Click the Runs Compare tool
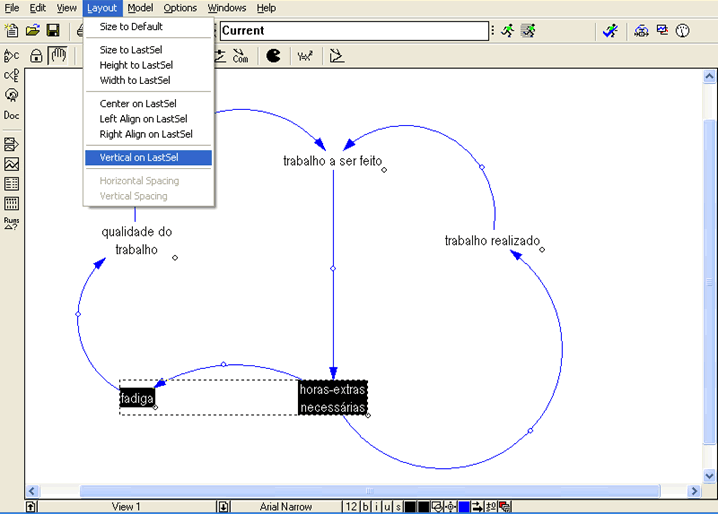Image resolution: width=719 pixels, height=515 pixels. (12, 223)
